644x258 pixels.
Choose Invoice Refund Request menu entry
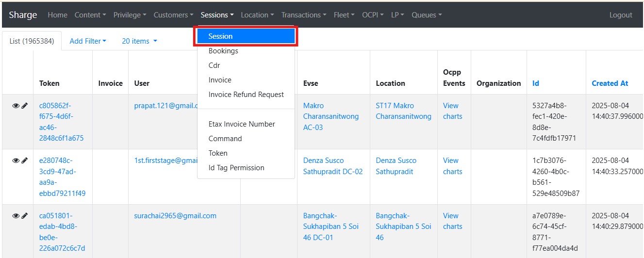pos(246,95)
